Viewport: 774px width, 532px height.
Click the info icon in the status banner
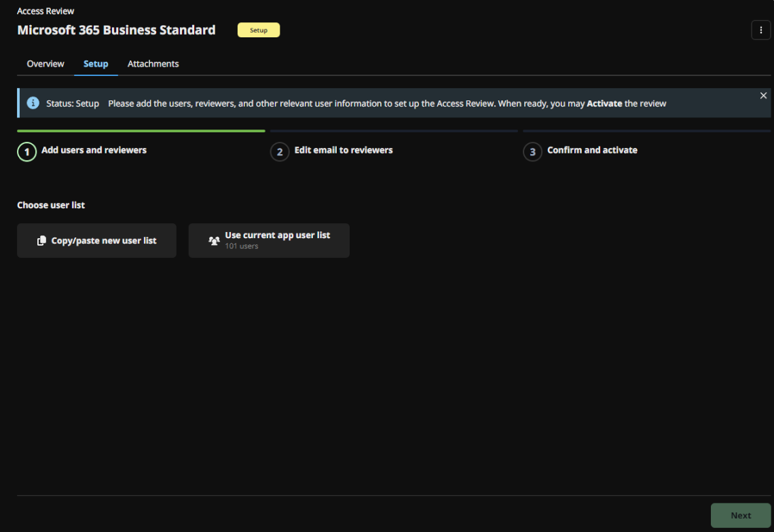(x=33, y=102)
